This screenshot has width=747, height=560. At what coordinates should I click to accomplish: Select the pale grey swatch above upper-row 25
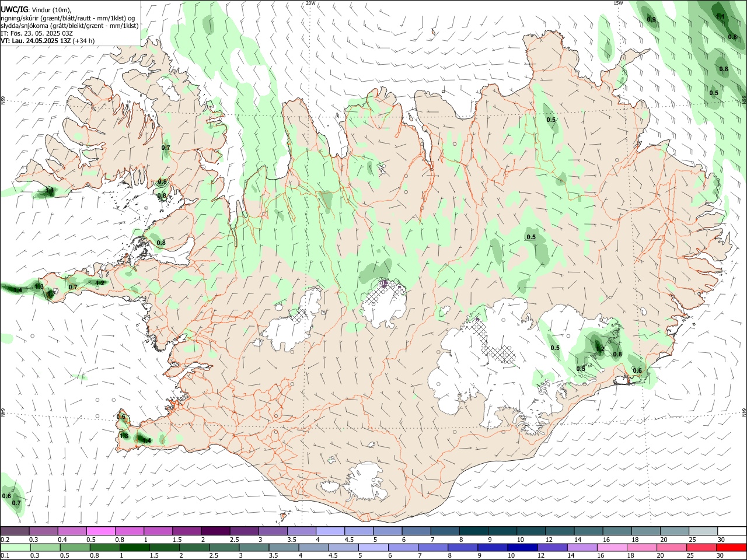703,531
